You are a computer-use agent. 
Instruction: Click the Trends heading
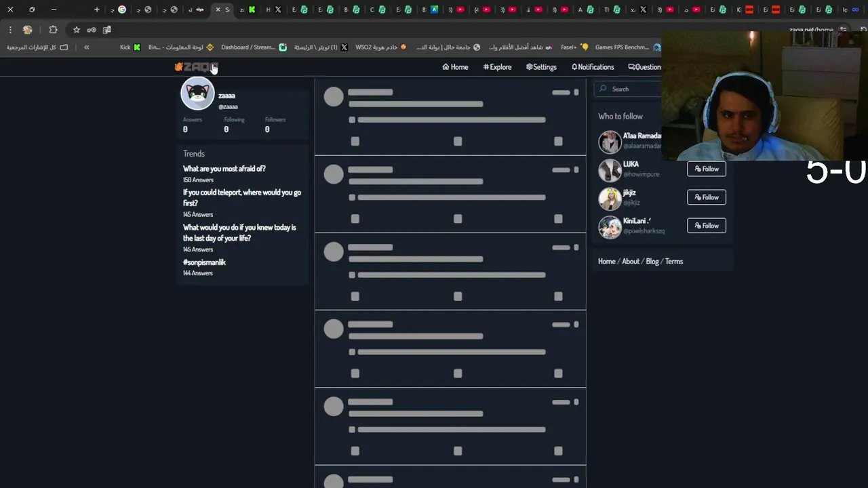pos(194,154)
